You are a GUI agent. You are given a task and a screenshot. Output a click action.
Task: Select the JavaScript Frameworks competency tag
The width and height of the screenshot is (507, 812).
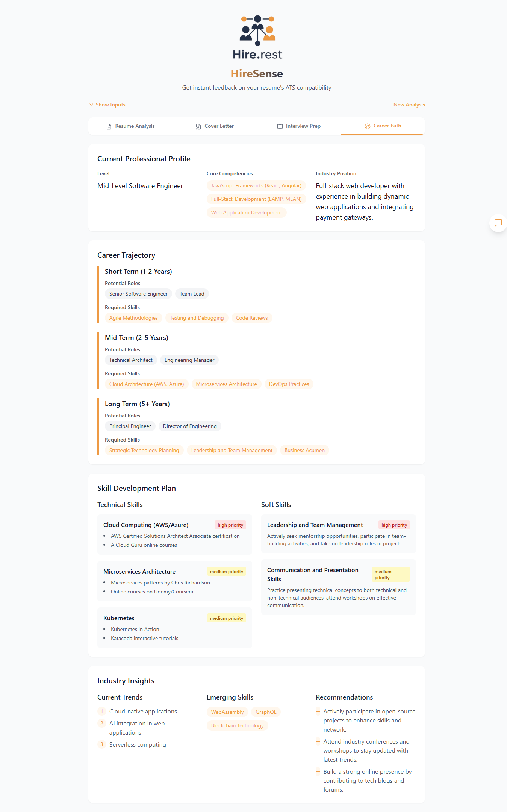(x=256, y=185)
